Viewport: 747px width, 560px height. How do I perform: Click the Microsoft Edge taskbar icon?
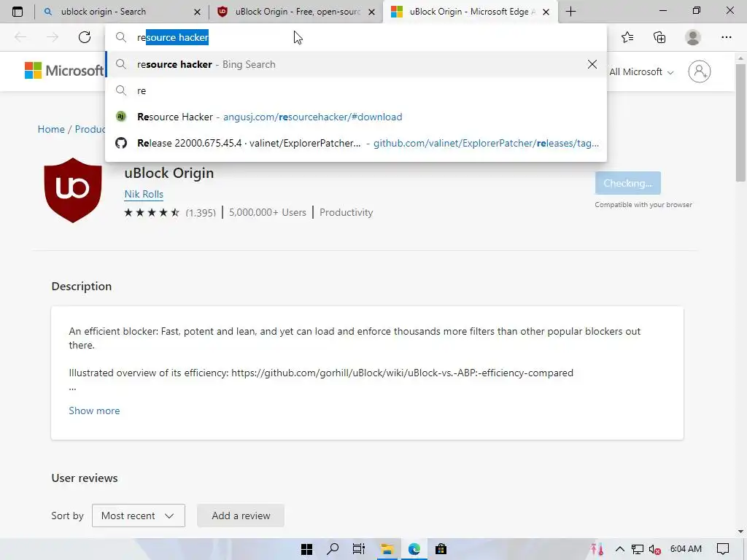[414, 549]
